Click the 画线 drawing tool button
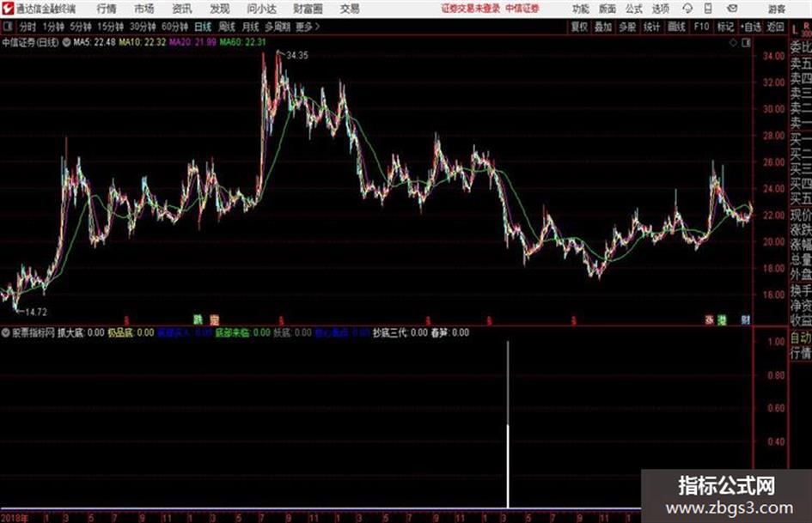812x523 pixels. [x=677, y=27]
